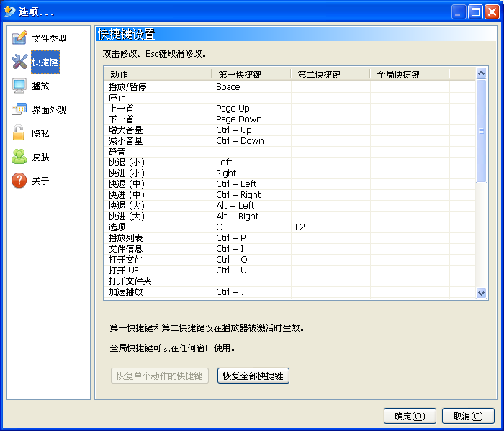Click the 动作 column header

[157, 74]
